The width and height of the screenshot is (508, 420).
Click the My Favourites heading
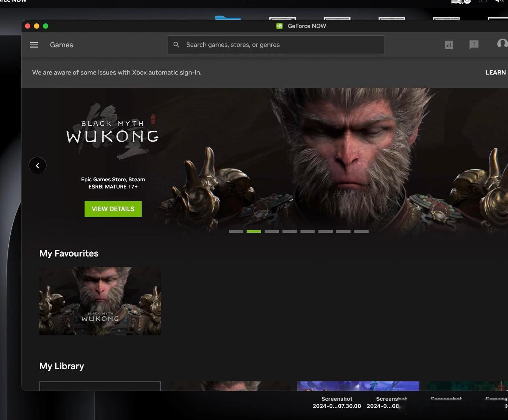[69, 253]
